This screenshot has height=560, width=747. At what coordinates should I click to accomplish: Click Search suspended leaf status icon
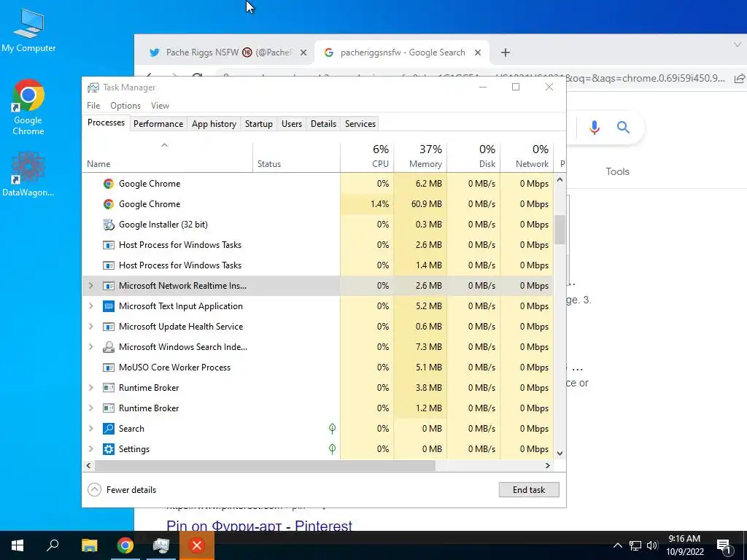tap(332, 429)
